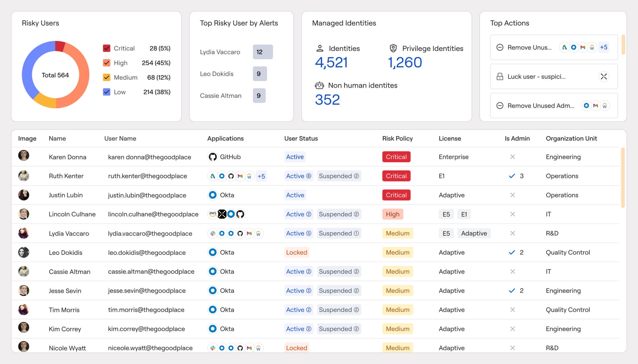Open Lydia Vaccaro in Top Risky Users
This screenshot has width=638, height=364.
[x=220, y=52]
